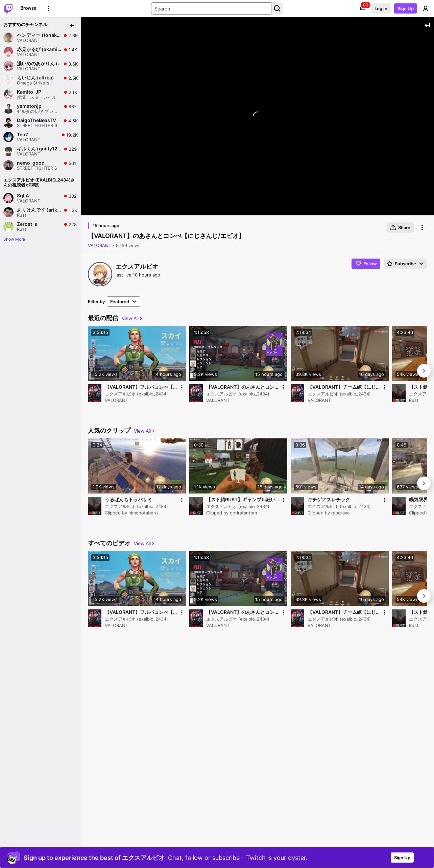Click View All next to 最近の配信

pos(132,318)
